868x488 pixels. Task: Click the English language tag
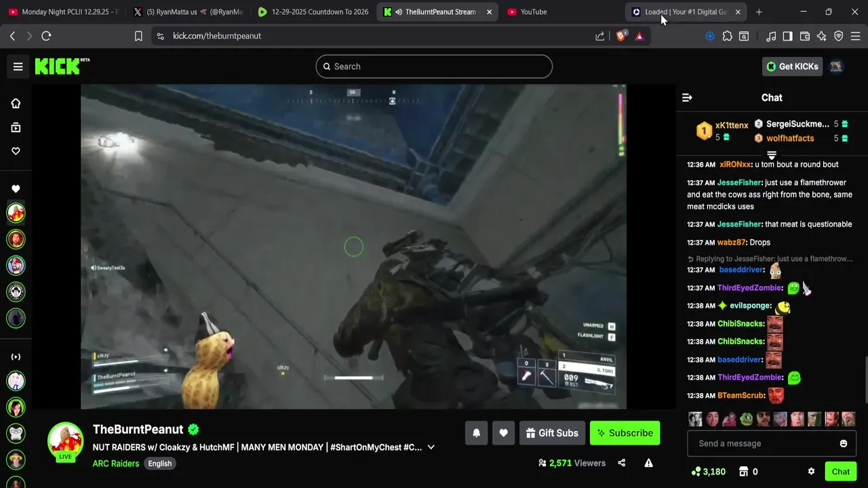pos(160,464)
